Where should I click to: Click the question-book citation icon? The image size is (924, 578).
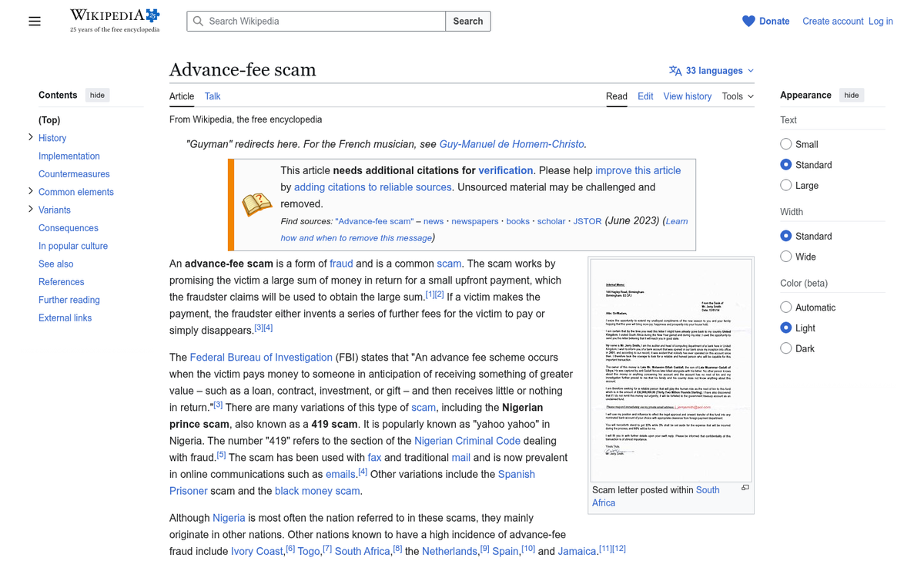257,204
